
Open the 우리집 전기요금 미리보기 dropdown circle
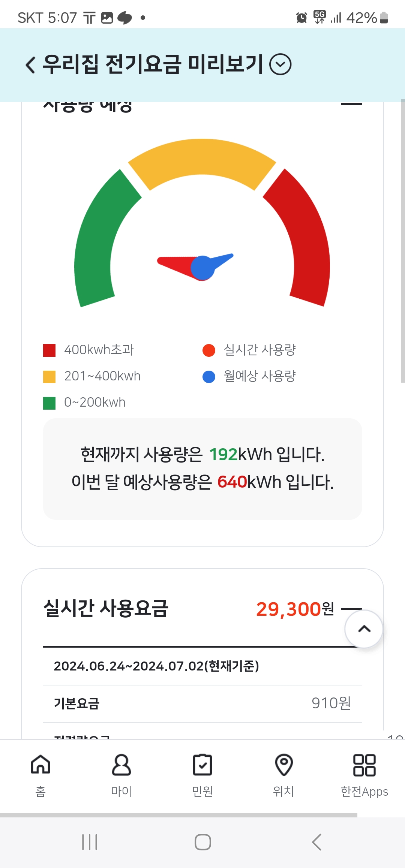280,64
